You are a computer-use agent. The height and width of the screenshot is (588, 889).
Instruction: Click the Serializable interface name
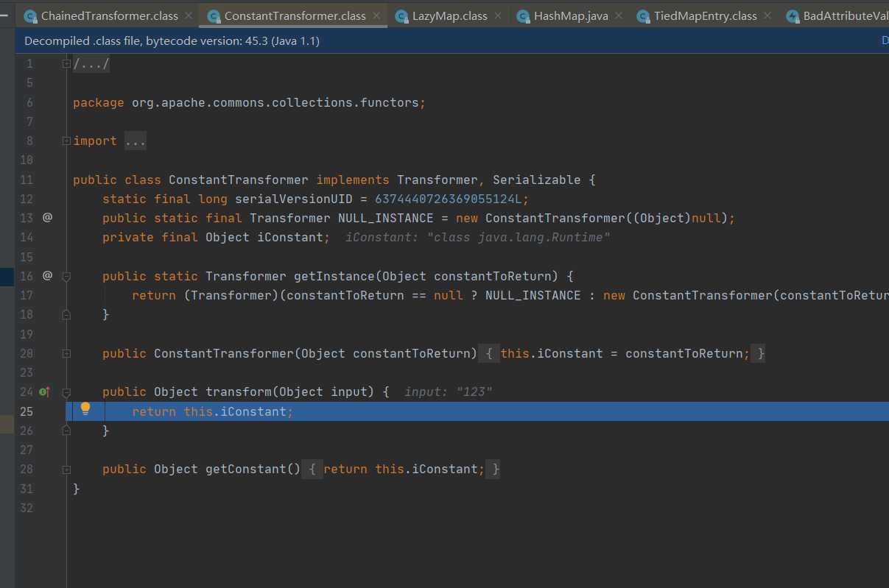tap(537, 180)
